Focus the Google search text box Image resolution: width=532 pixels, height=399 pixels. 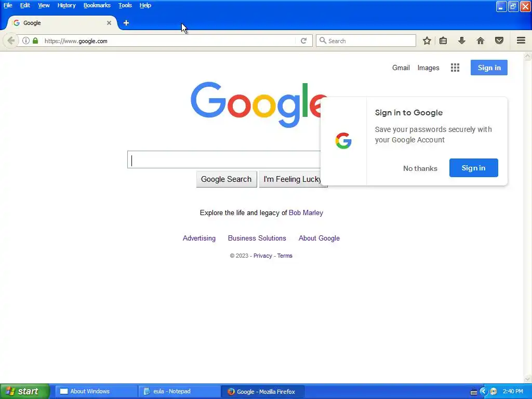(x=224, y=159)
